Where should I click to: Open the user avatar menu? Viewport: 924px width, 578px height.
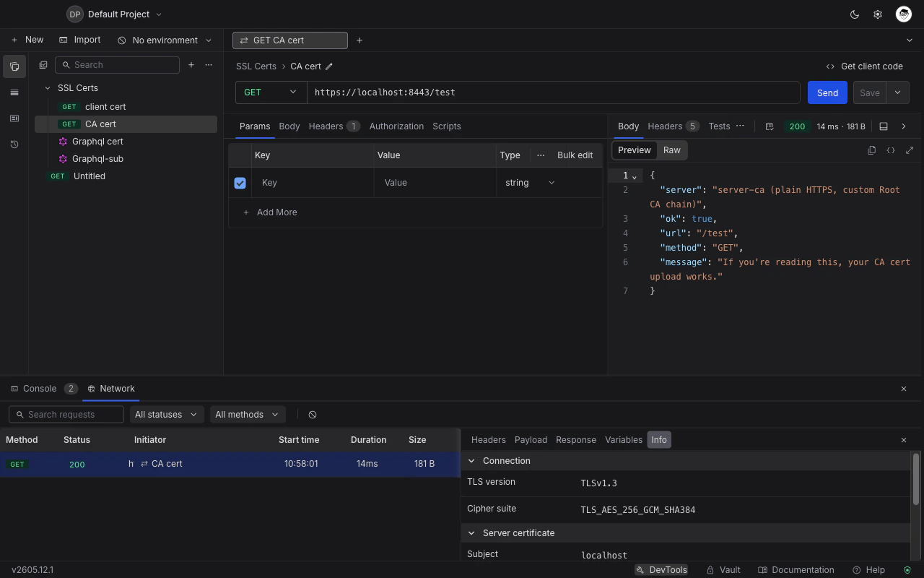click(904, 14)
